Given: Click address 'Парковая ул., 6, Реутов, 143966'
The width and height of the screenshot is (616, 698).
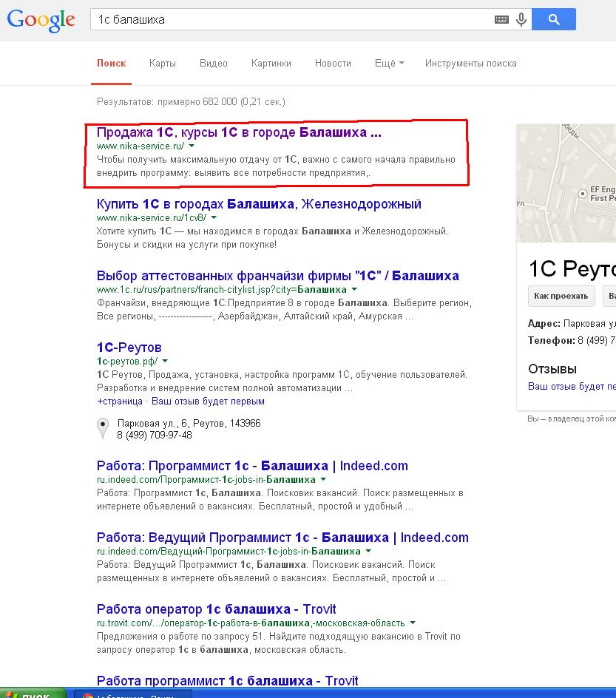Looking at the screenshot, I should (x=189, y=423).
